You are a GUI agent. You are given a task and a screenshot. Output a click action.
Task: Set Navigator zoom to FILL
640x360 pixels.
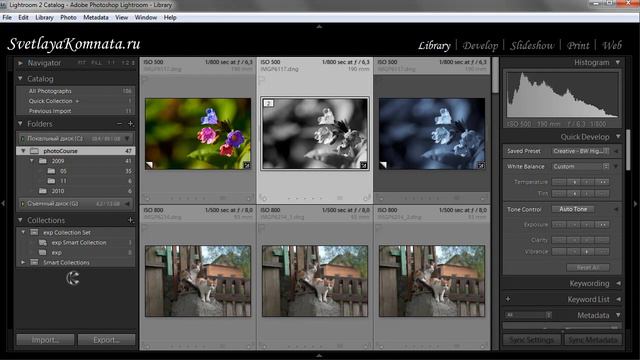96,63
